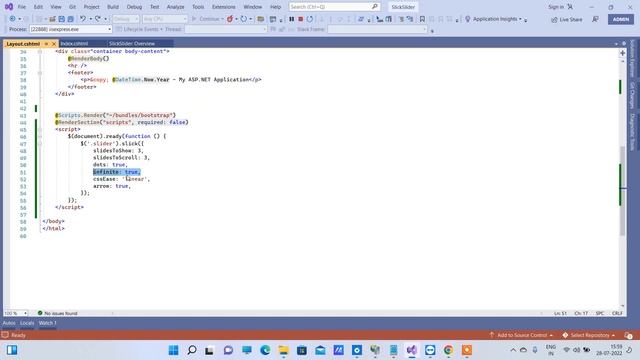
Task: Click the Live Share button label
Action: pyautogui.click(x=571, y=20)
